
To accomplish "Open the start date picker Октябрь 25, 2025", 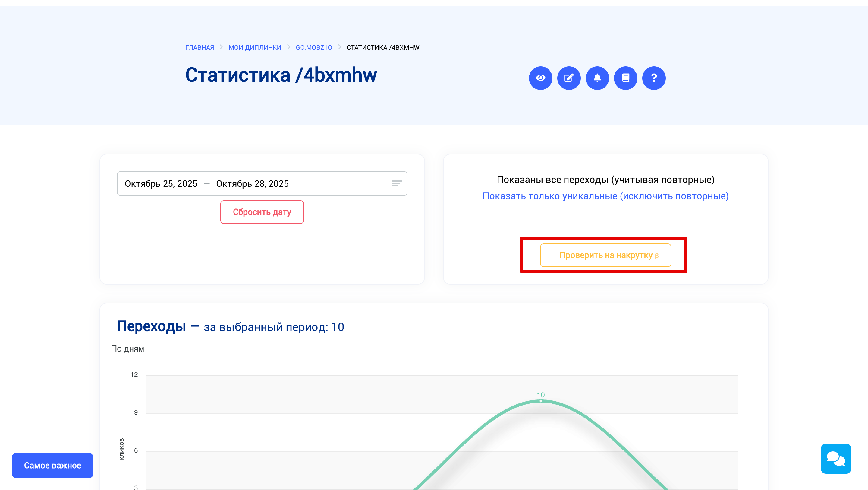I will point(161,183).
